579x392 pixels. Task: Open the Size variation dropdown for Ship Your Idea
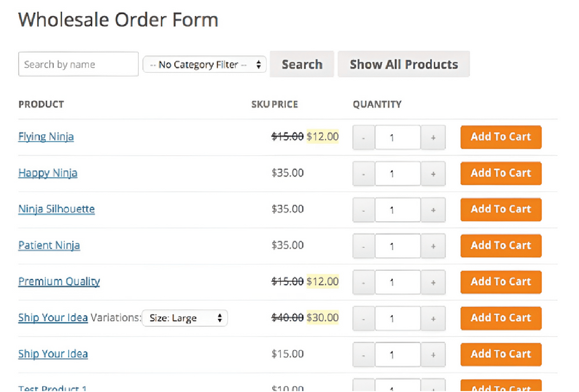pyautogui.click(x=185, y=318)
